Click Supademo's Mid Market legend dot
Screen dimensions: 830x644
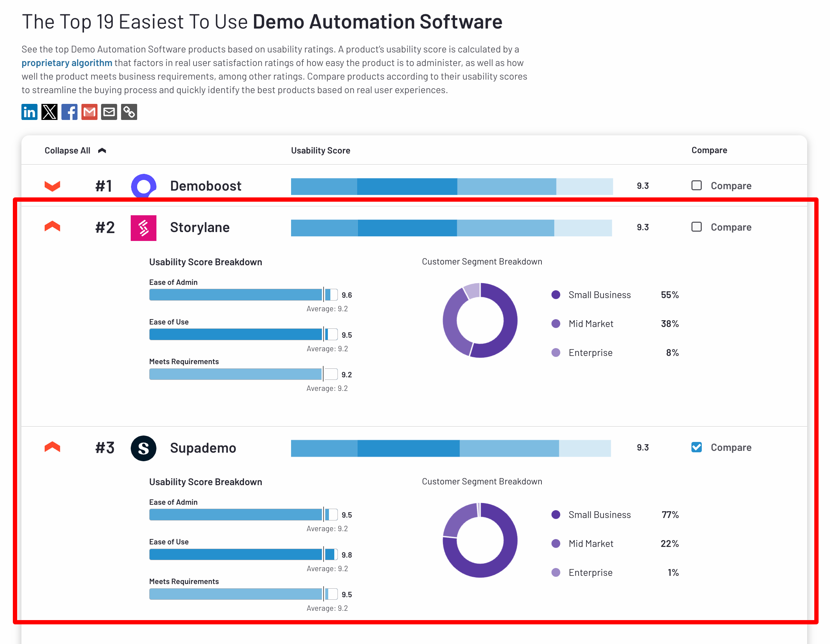coord(556,543)
